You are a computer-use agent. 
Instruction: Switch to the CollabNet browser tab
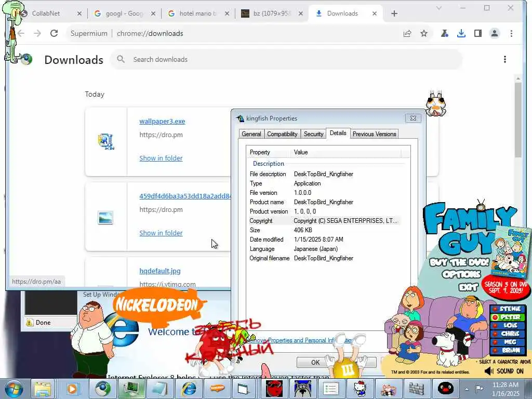pos(47,14)
